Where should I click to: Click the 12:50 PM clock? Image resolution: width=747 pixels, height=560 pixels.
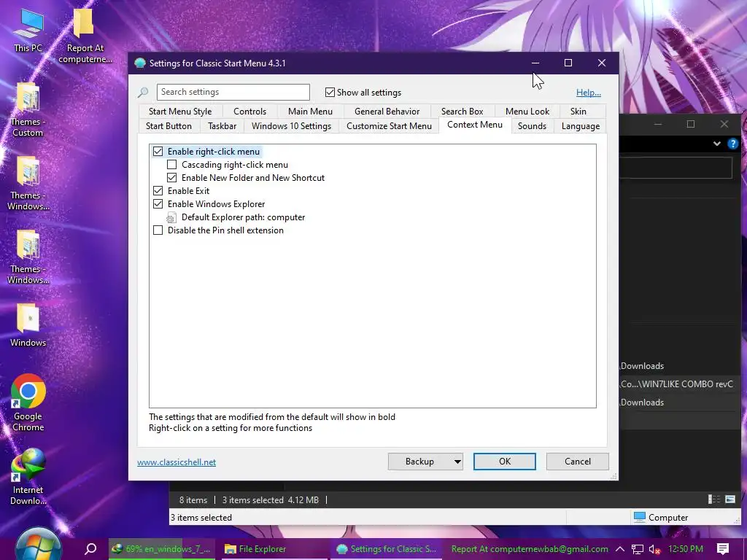pyautogui.click(x=686, y=549)
